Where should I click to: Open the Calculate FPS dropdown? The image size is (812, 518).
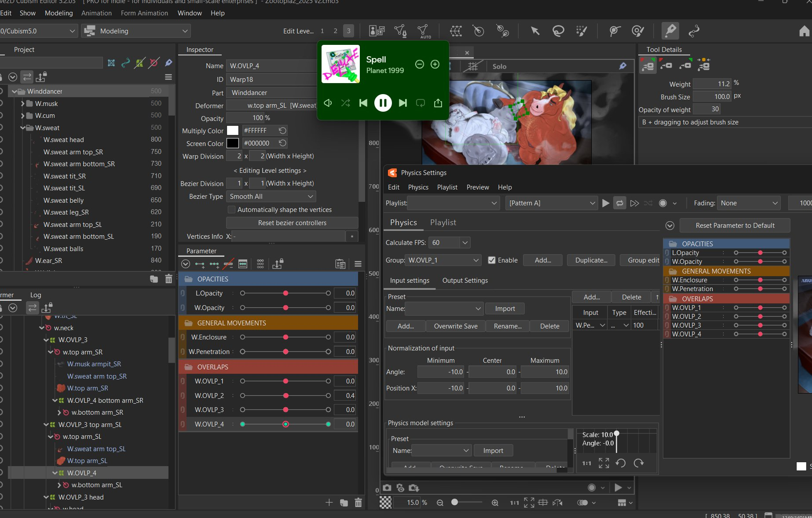point(465,243)
